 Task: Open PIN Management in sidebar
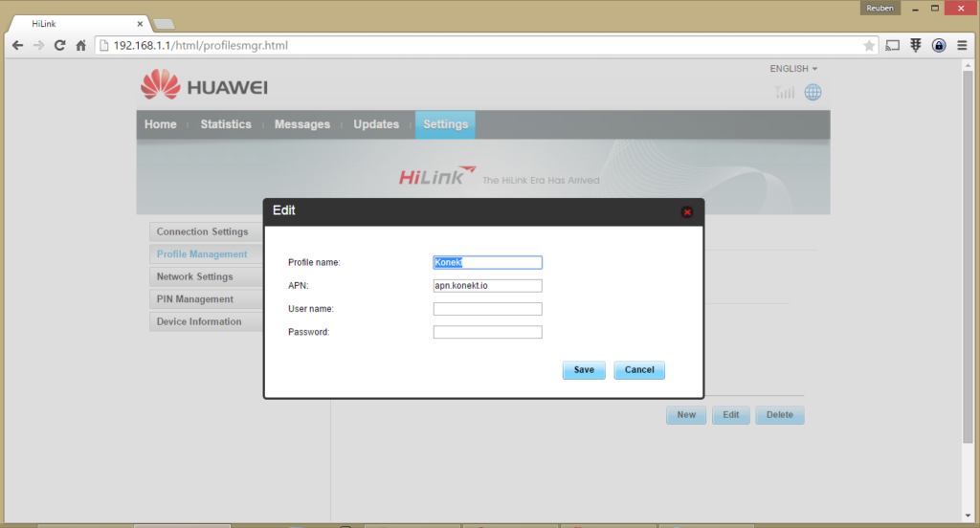[207, 299]
